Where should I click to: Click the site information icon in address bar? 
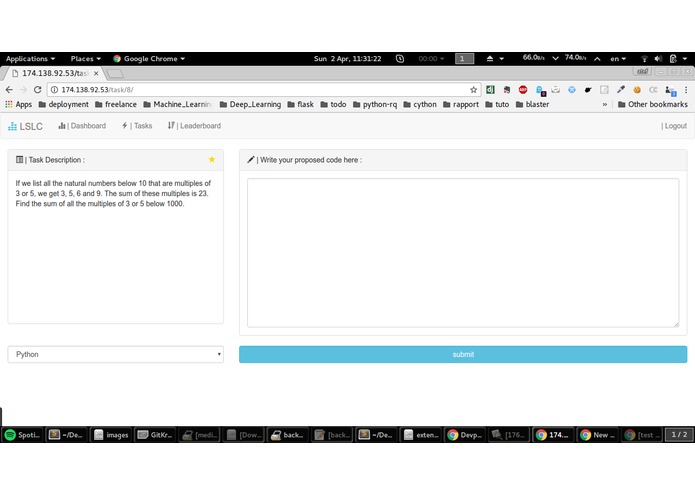coord(54,89)
